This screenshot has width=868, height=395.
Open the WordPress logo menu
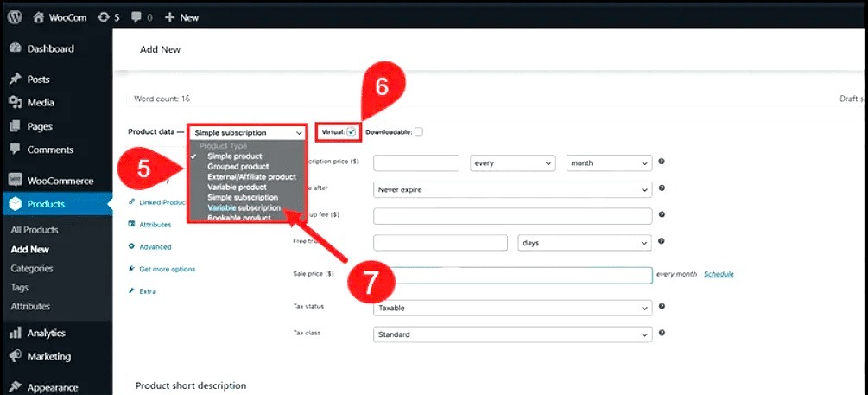15,17
